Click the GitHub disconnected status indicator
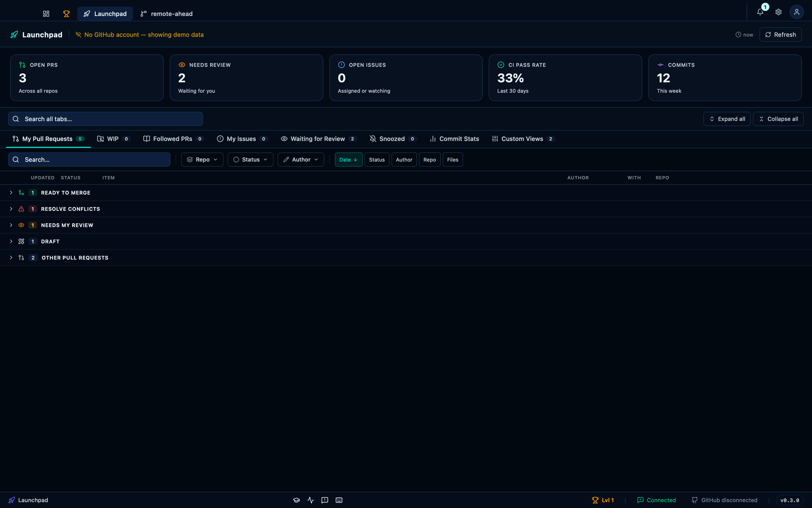812x508 pixels. click(x=724, y=500)
